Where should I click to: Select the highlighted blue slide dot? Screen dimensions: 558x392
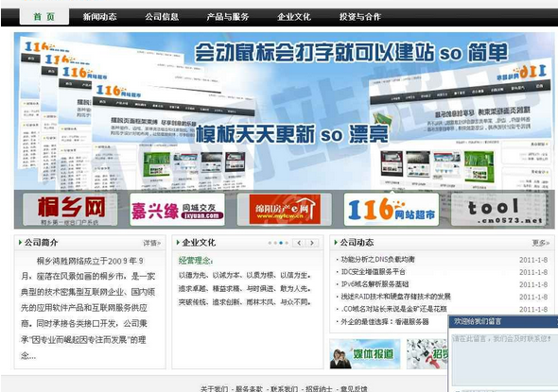(281, 243)
